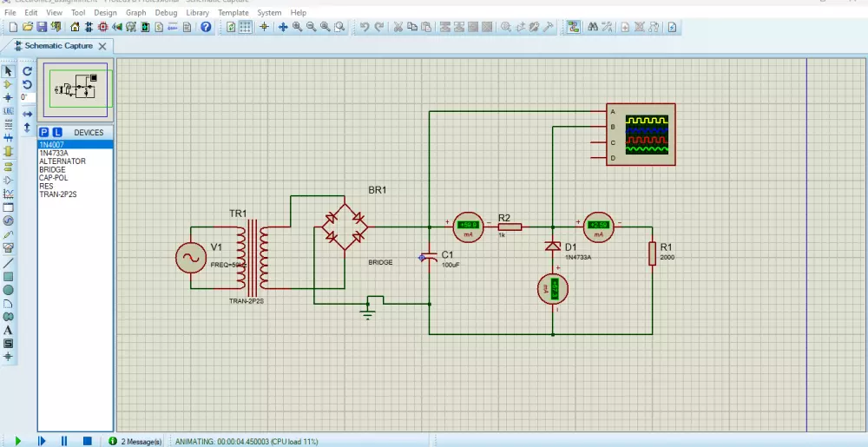868x447 pixels.
Task: Select TRAN-2P2S in the devices list
Action: 57,194
